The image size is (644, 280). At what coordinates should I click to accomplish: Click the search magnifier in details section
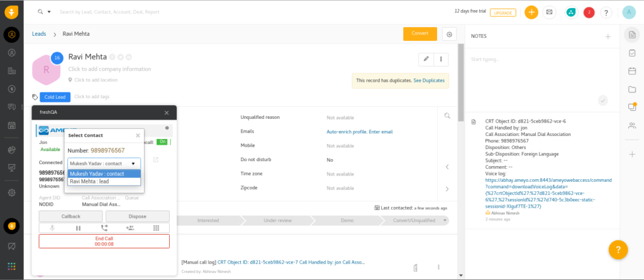click(x=447, y=116)
